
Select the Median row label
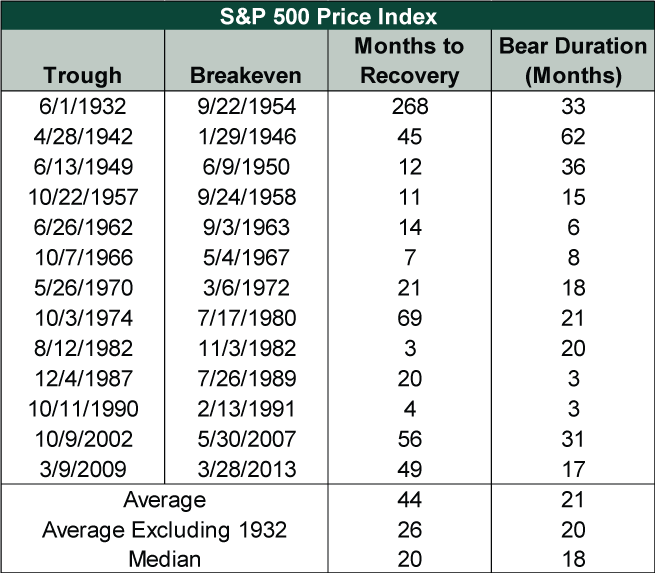tap(164, 559)
